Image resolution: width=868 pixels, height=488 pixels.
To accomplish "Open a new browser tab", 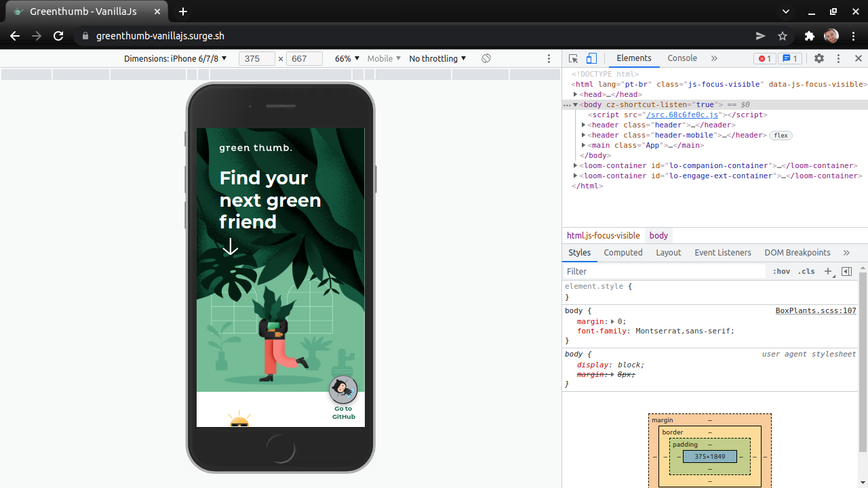I will coord(183,12).
